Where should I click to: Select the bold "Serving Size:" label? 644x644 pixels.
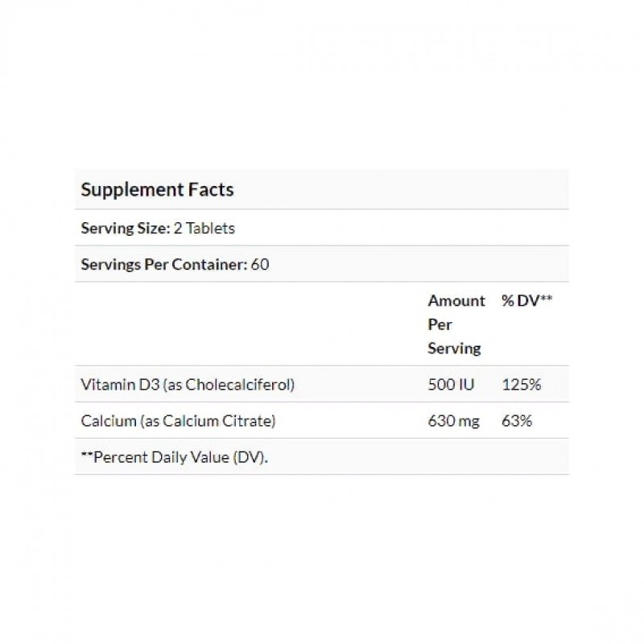coord(123,228)
